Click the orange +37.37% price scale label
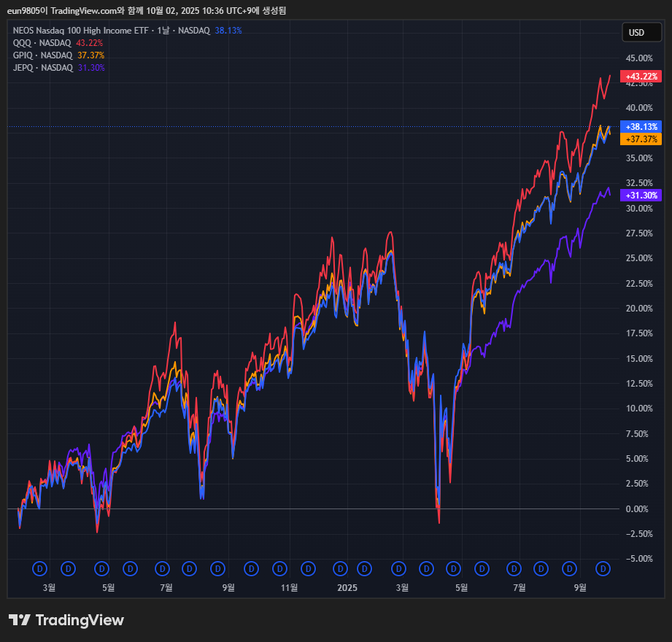The width and height of the screenshot is (672, 642). point(641,139)
